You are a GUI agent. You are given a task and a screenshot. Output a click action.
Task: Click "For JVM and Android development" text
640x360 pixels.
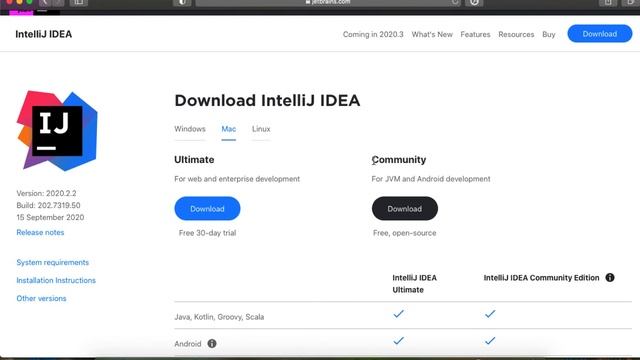(x=431, y=179)
